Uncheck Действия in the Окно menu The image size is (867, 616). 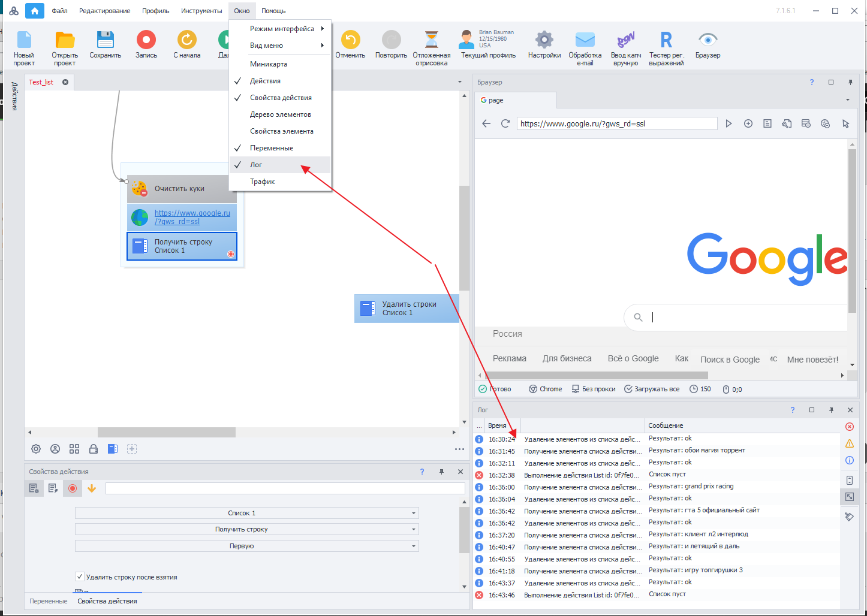pos(280,81)
